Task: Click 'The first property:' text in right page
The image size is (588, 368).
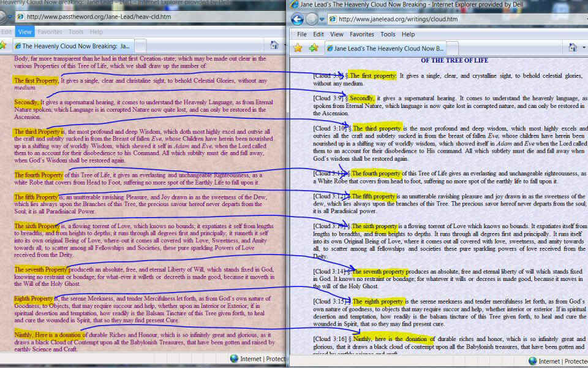Action: [x=373, y=76]
